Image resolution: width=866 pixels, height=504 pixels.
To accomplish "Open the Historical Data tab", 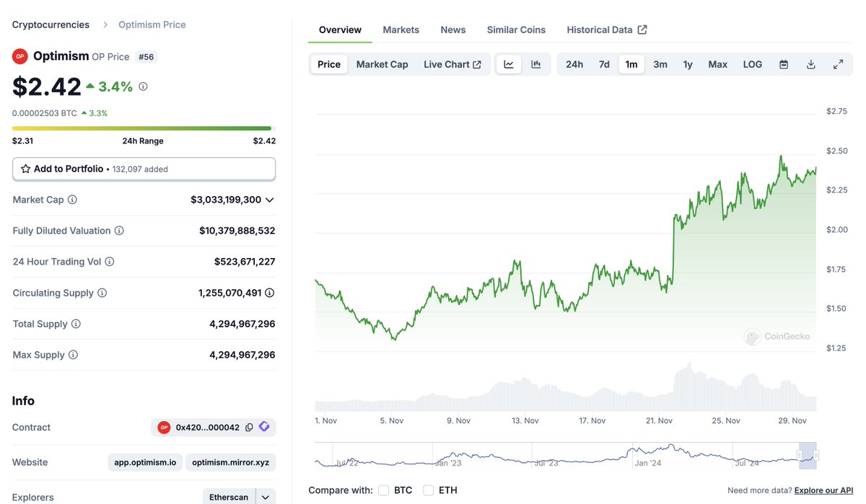I will (607, 30).
